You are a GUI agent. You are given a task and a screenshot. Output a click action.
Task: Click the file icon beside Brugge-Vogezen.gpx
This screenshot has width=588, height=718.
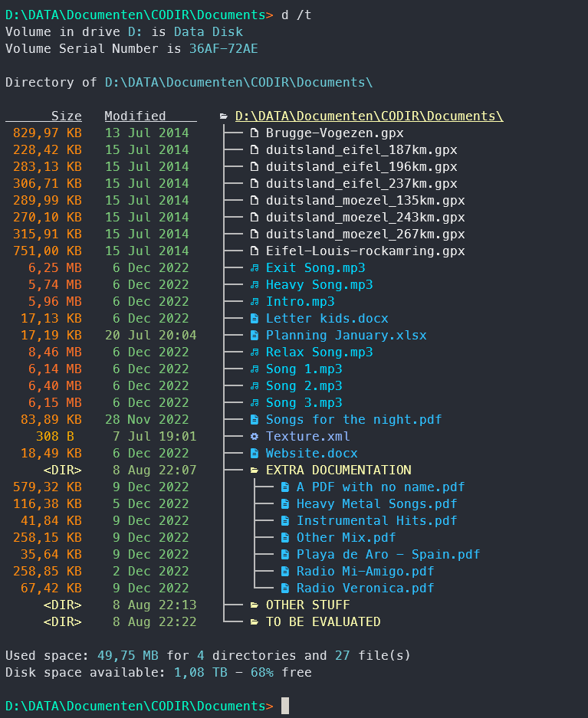(255, 133)
